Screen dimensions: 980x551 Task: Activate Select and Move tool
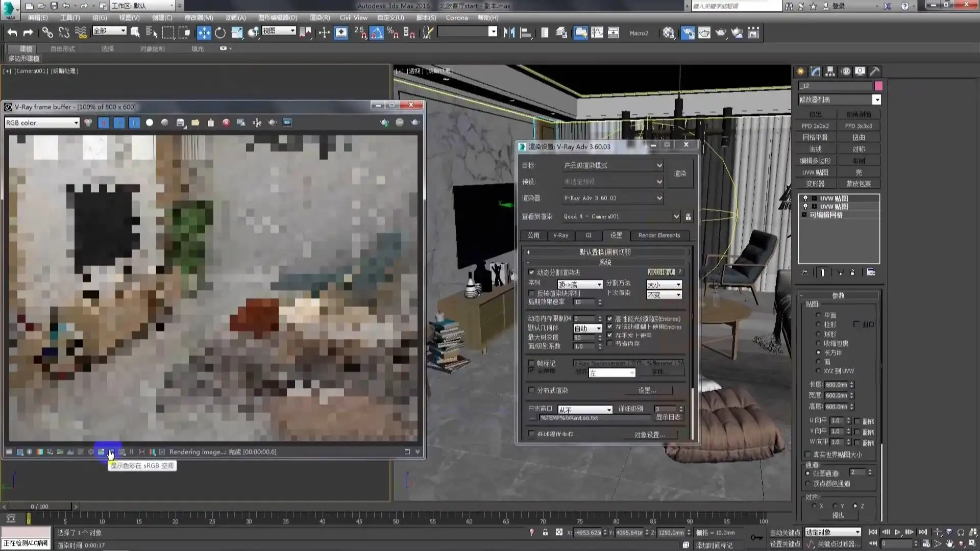coord(204,32)
